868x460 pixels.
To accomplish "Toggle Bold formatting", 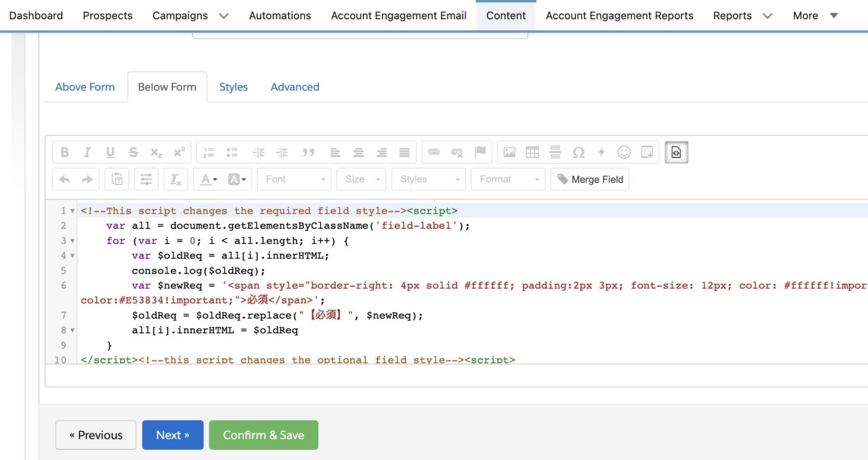I will click(x=64, y=151).
